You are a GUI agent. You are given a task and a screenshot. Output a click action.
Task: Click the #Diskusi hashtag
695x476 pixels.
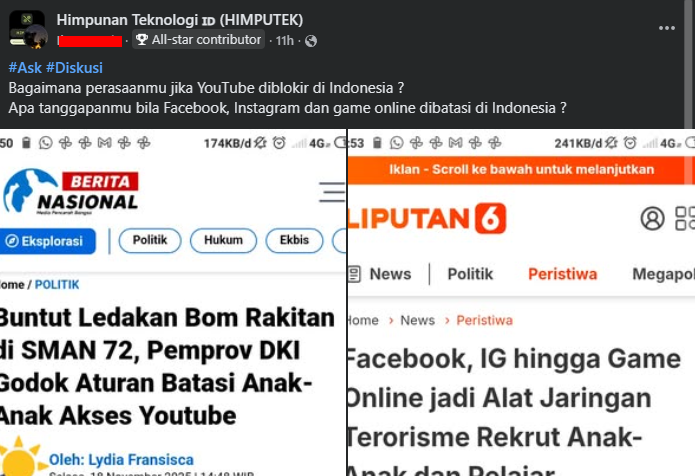click(x=74, y=68)
